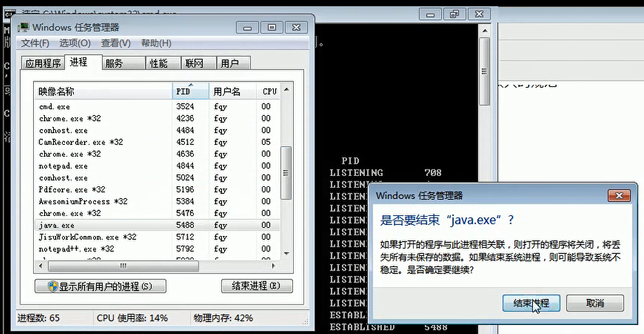Minimize the Task Manager window
644x334 pixels.
[x=248, y=28]
